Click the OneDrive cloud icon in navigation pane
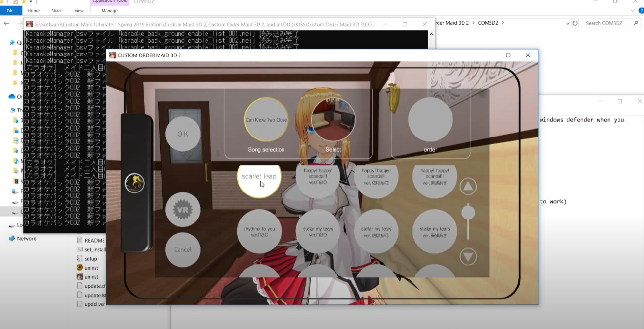The height and width of the screenshot is (329, 644). point(12,96)
